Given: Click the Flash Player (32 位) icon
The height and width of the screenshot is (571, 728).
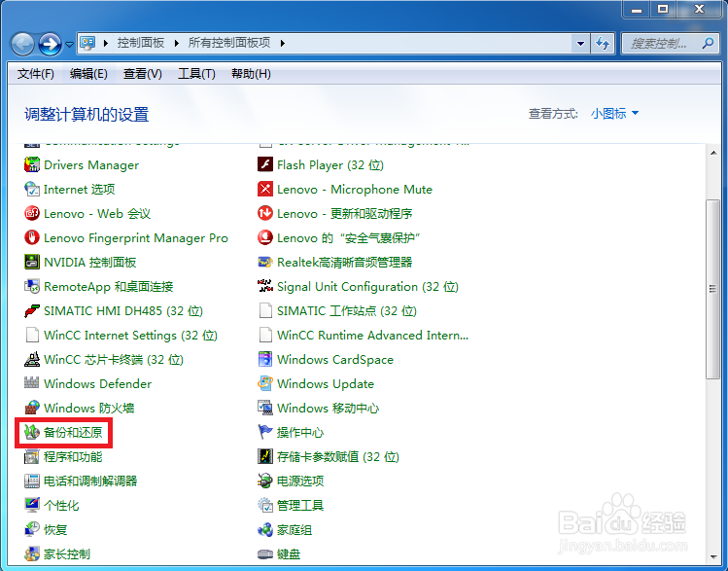Looking at the screenshot, I should (265, 164).
